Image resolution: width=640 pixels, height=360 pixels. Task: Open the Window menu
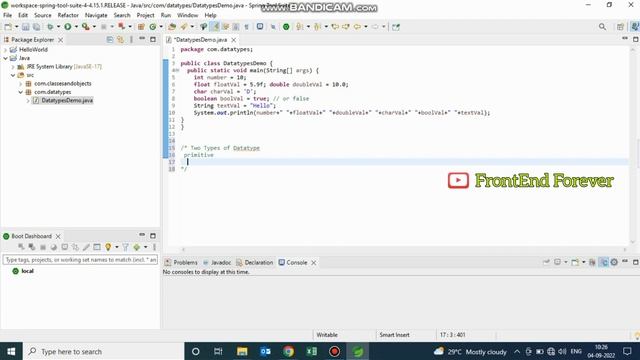click(x=187, y=15)
